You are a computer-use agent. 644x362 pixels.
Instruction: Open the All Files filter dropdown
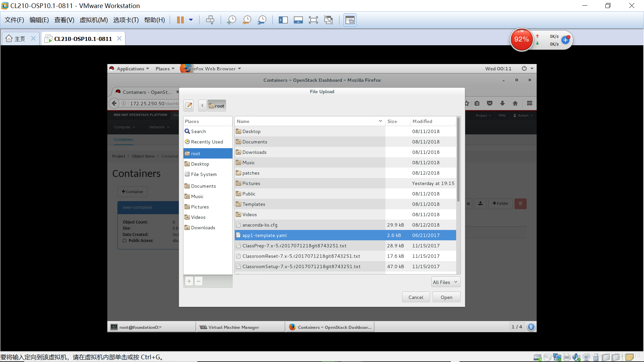tap(445, 282)
